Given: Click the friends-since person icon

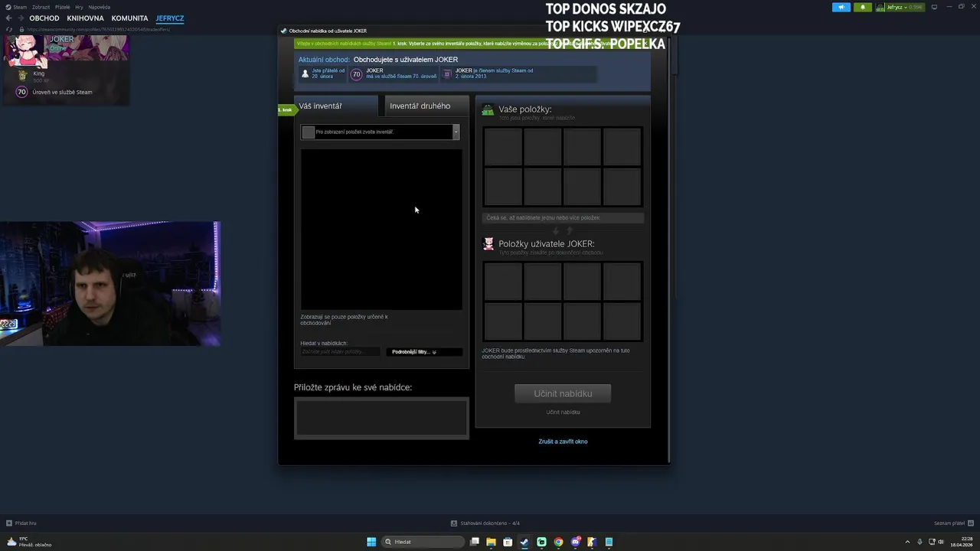Looking at the screenshot, I should 305,74.
